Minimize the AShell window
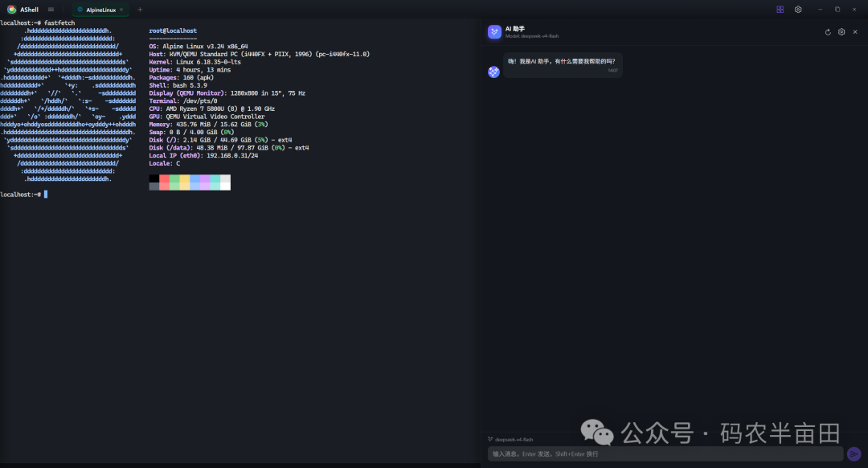868x468 pixels. pyautogui.click(x=821, y=10)
